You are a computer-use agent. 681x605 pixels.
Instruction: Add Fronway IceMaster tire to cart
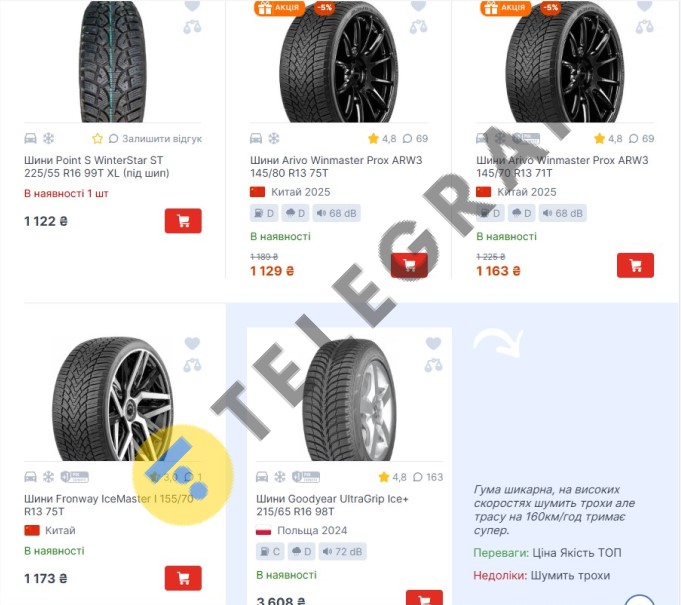pos(183,578)
